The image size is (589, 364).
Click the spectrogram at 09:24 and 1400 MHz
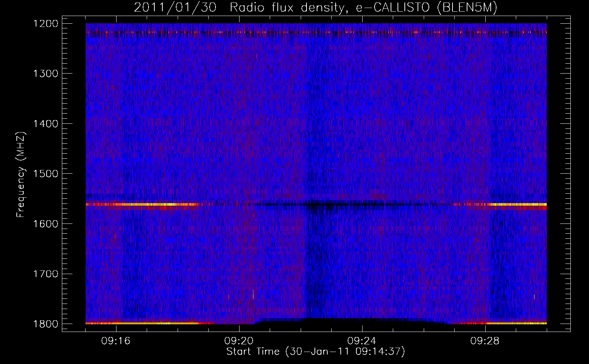(362, 124)
